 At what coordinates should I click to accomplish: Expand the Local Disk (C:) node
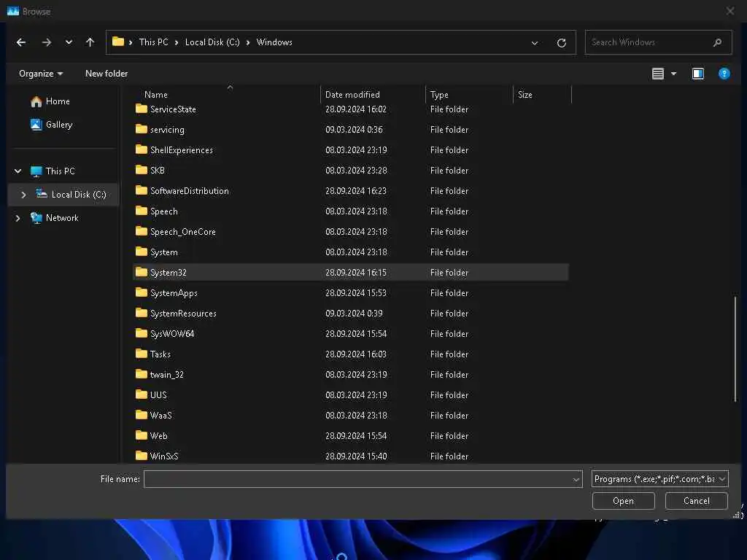pos(23,195)
